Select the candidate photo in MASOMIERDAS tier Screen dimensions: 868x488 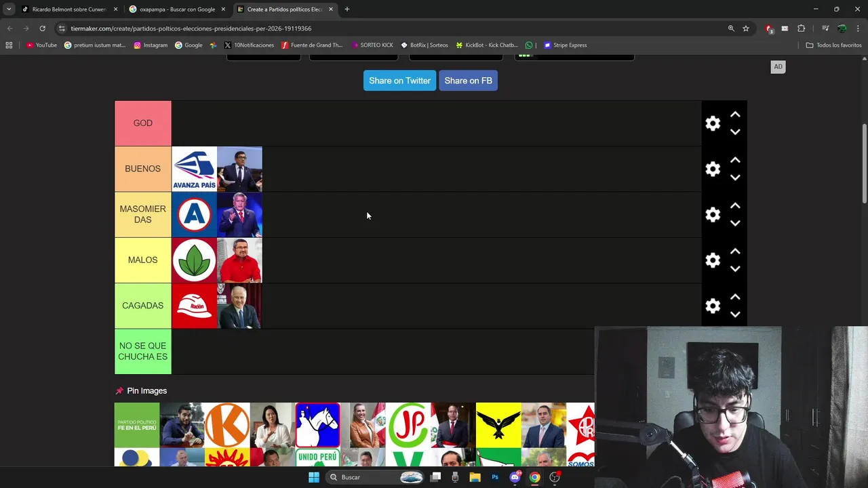(239, 214)
